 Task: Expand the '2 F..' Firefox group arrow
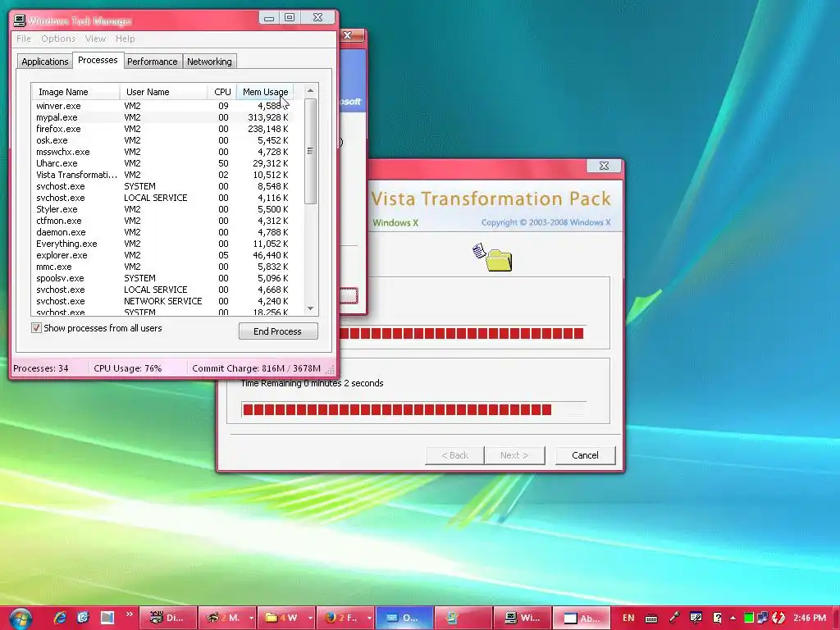point(369,619)
